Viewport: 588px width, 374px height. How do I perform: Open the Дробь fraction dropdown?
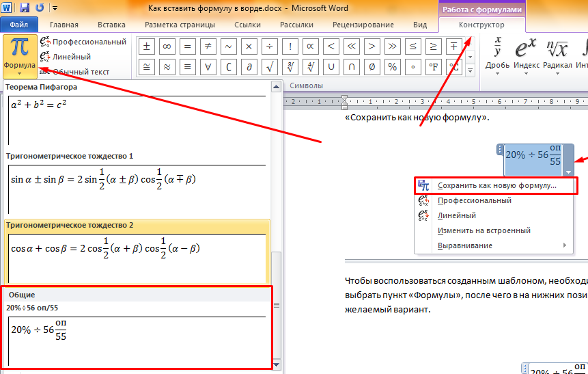click(499, 55)
